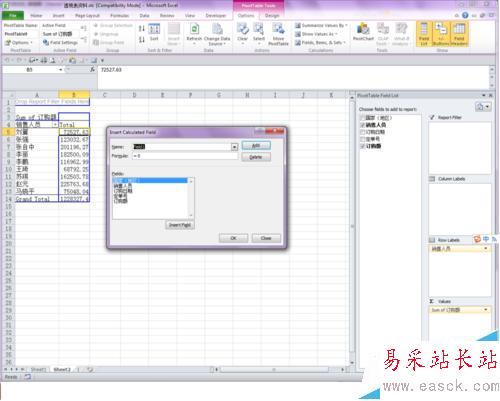Open Change Data Source tool
The image size is (500, 401).
point(217,34)
